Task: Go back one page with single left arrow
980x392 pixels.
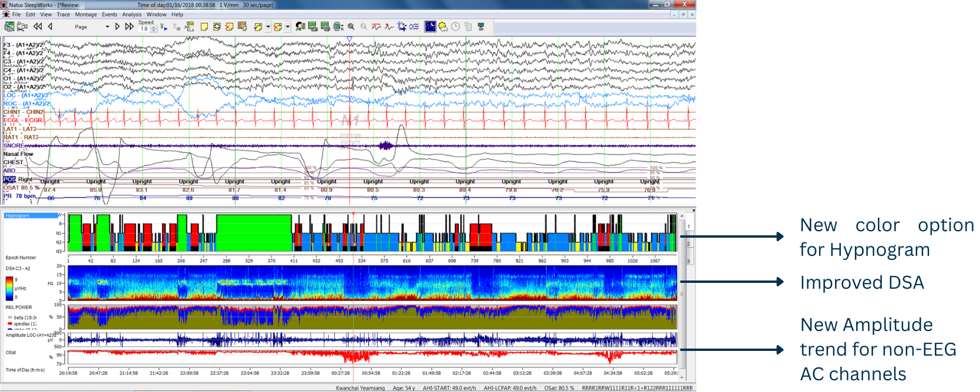Action: (50, 26)
